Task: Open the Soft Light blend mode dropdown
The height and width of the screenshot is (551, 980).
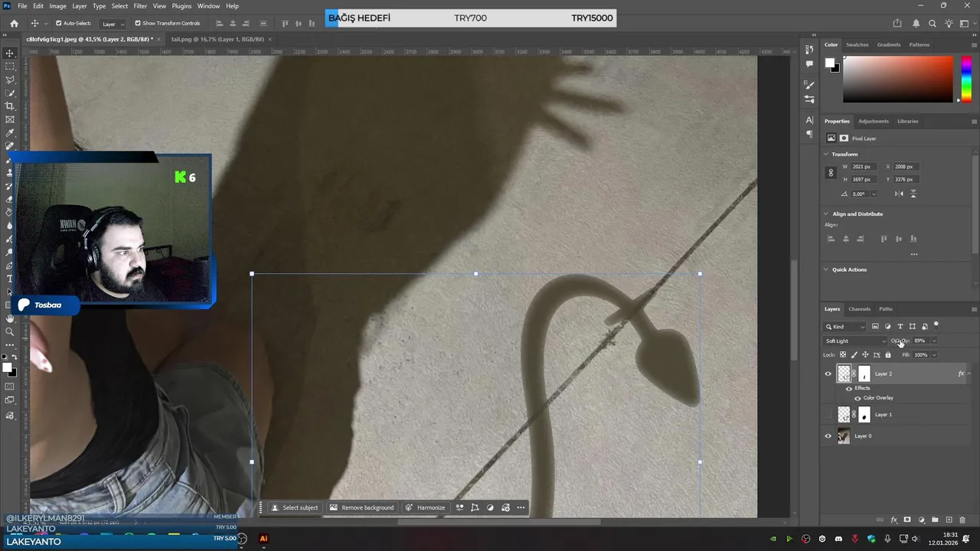Action: [x=855, y=341]
